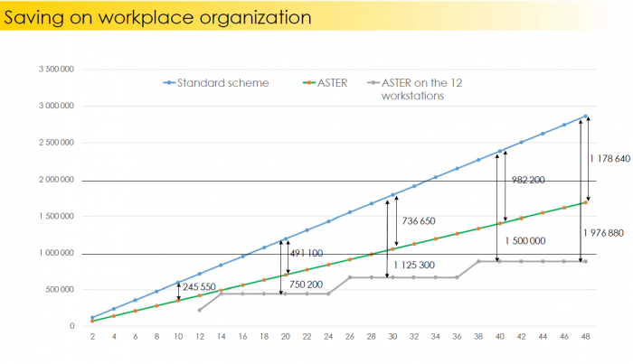633x364 pixels.
Task: Select the 736 650 difference label
Action: click(x=419, y=221)
